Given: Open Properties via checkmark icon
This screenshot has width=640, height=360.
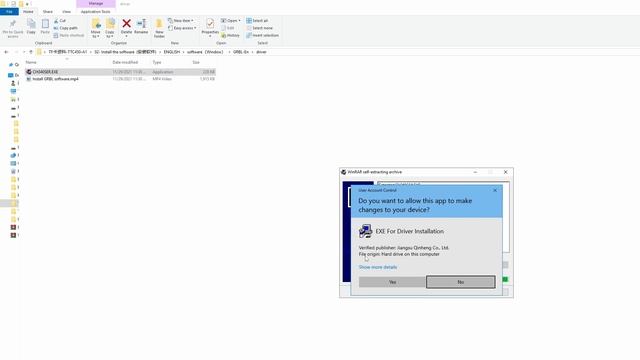Looking at the screenshot, I should pos(210,23).
